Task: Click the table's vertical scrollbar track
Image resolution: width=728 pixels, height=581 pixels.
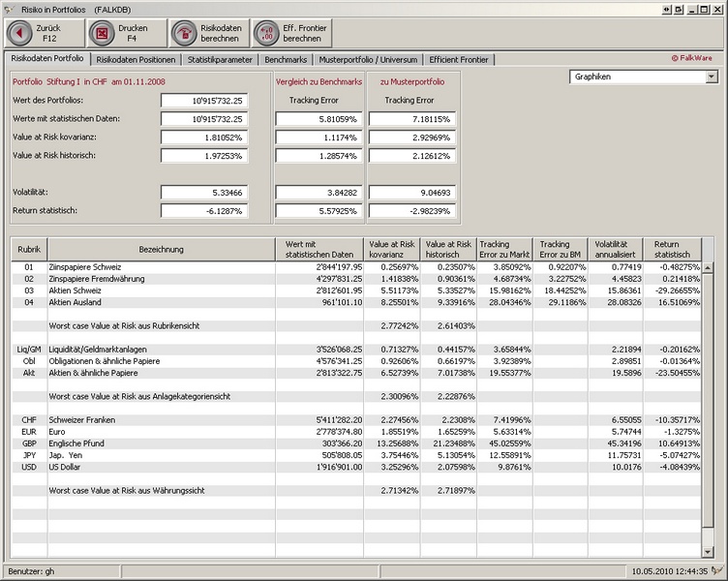Action: pyautogui.click(x=708, y=536)
